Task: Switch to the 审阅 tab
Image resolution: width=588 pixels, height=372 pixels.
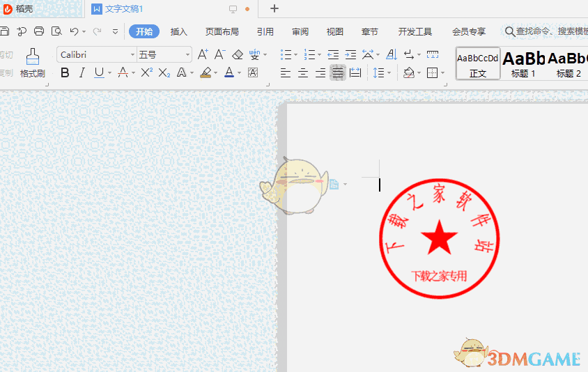Action: click(x=300, y=32)
